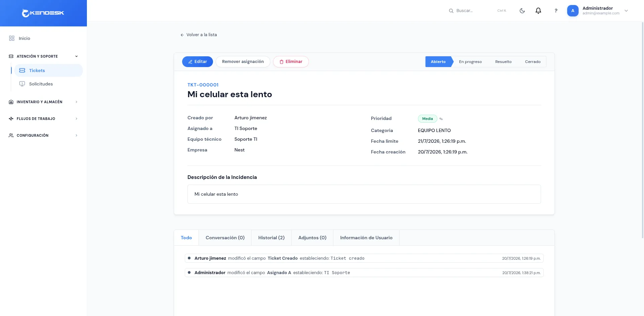Click the EQUIPO LENTO category value

click(434, 130)
